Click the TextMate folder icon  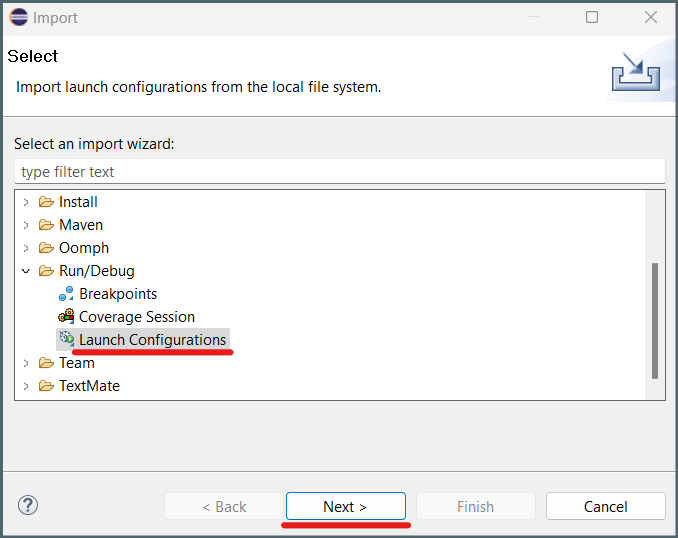pyautogui.click(x=46, y=386)
